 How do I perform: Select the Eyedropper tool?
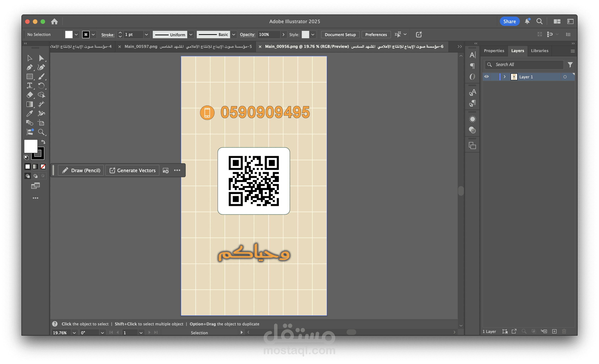tap(30, 113)
